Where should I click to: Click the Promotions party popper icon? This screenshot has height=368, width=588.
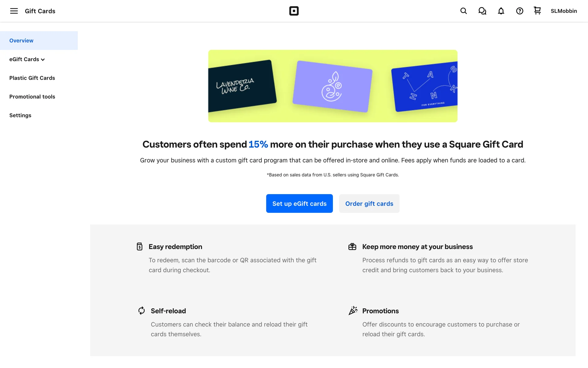[353, 310]
